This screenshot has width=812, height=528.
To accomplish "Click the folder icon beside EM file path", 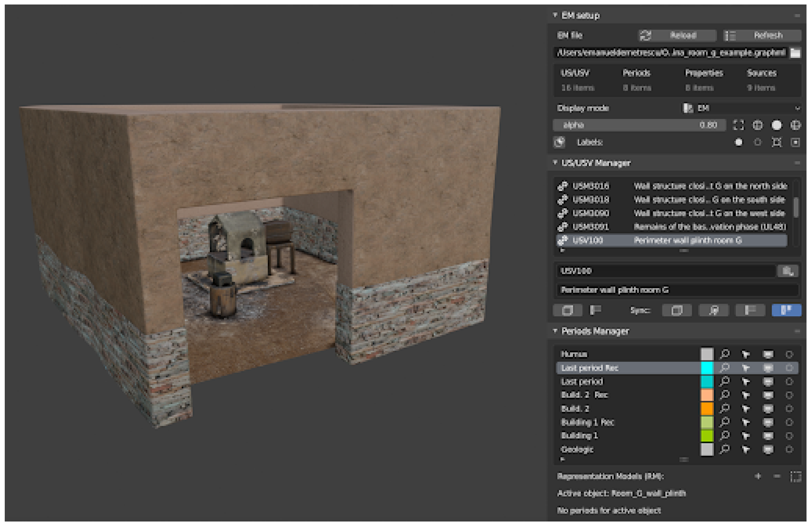I will (795, 53).
